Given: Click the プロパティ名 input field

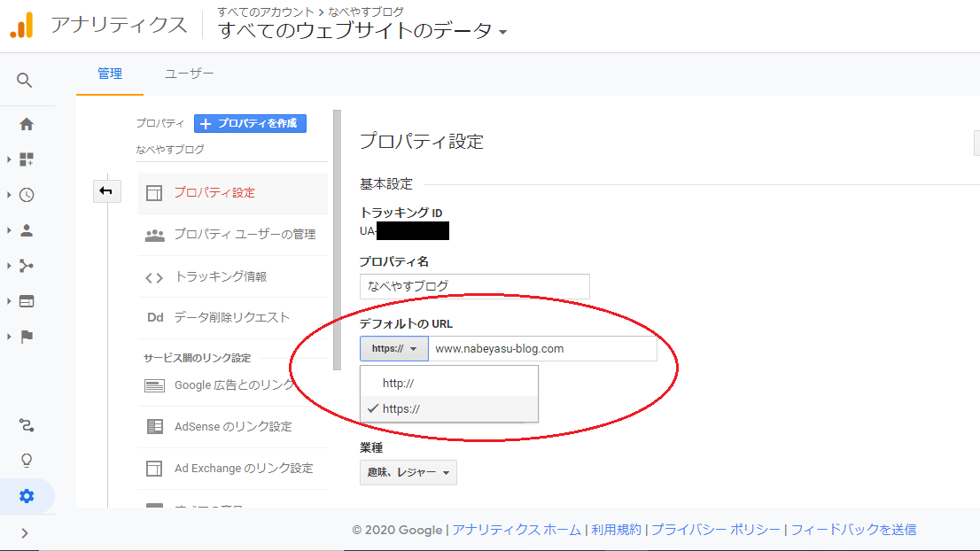Looking at the screenshot, I should click(474, 286).
